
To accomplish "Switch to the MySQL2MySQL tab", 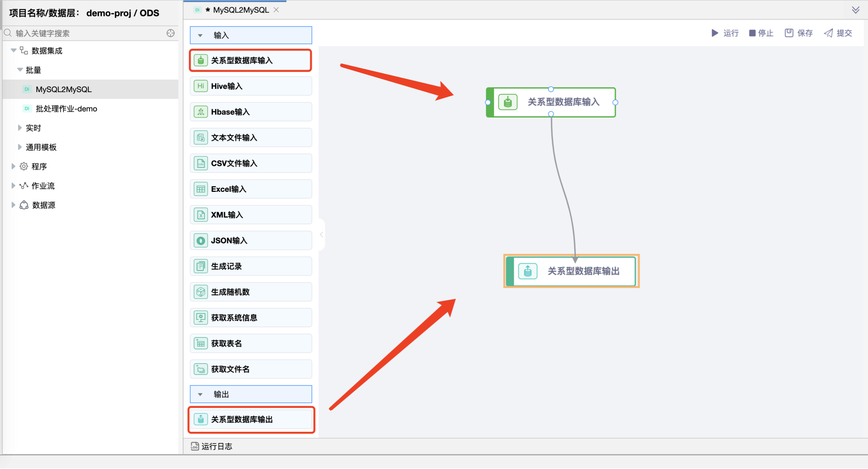I will (x=240, y=10).
